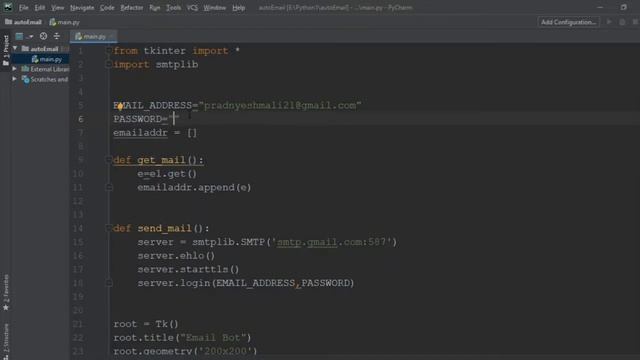The height and width of the screenshot is (360, 640).
Task: Click the main.py breadcrumb in navigation bar
Action: tap(64, 22)
